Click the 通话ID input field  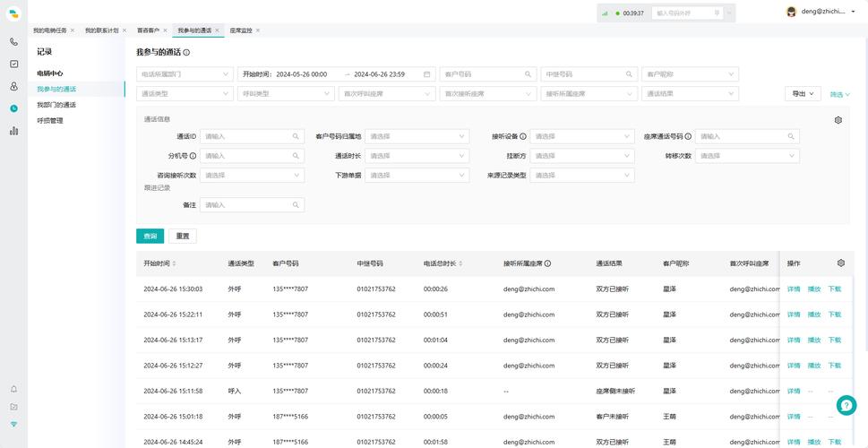[x=252, y=136]
